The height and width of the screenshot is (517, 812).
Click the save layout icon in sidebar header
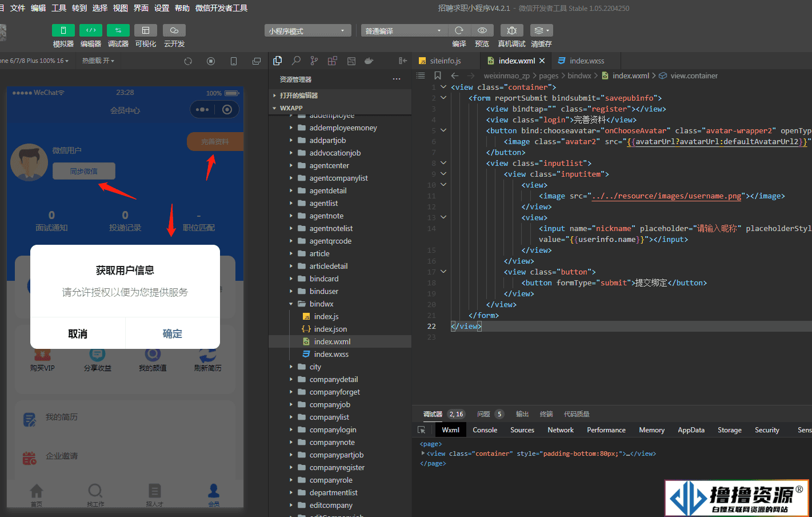[x=351, y=61]
